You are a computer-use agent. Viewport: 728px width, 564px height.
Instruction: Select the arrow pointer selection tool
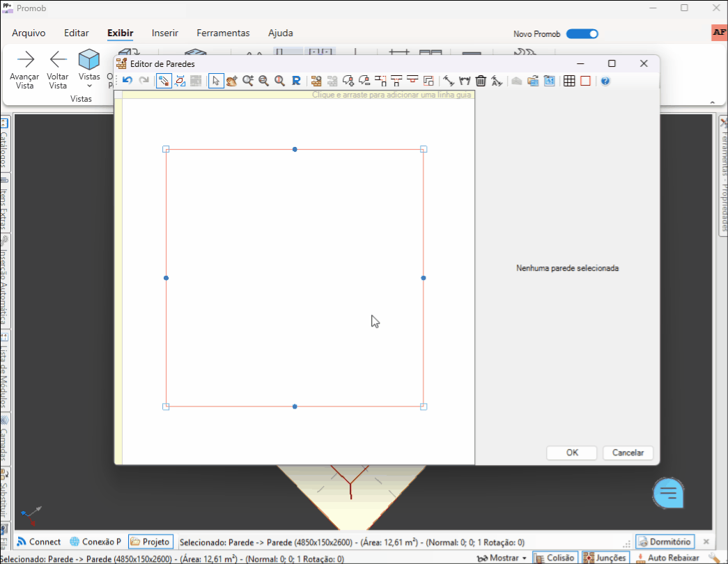(216, 81)
